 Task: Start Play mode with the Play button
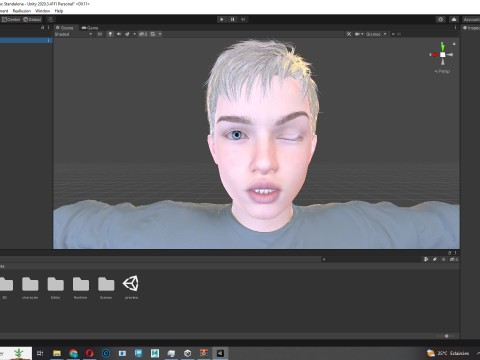coord(222,19)
